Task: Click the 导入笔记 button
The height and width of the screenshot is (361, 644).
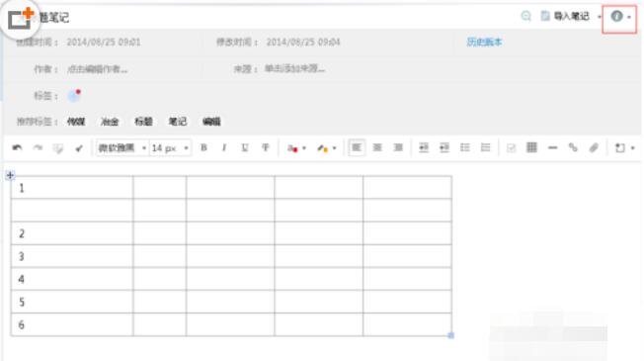Action: 566,16
